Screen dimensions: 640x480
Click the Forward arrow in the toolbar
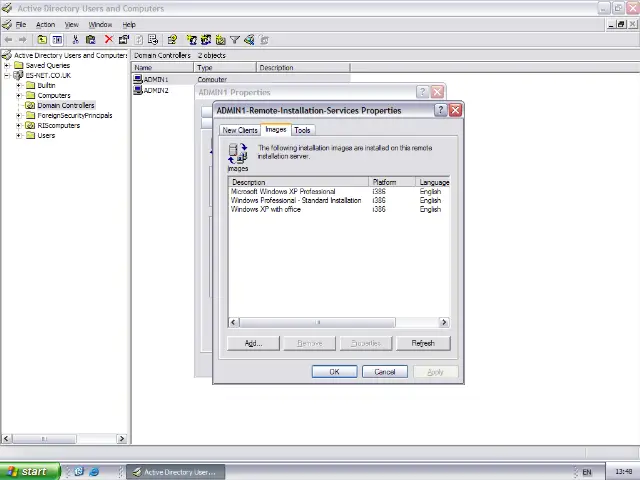[x=22, y=40]
